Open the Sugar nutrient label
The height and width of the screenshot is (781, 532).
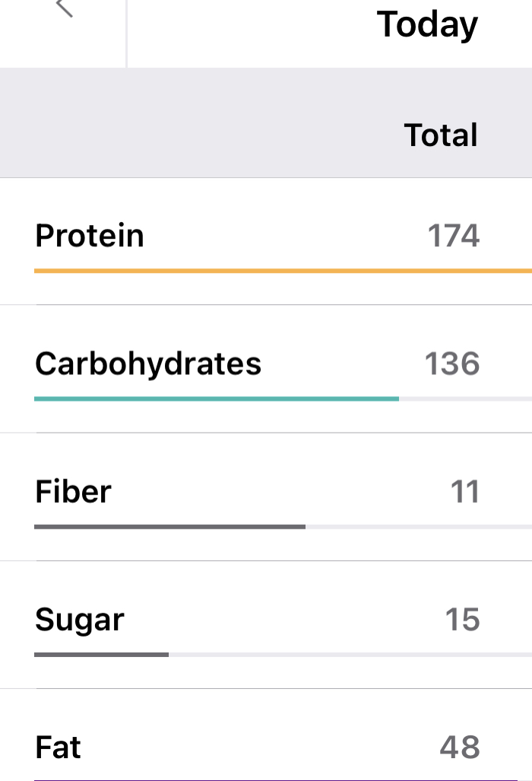pos(80,620)
